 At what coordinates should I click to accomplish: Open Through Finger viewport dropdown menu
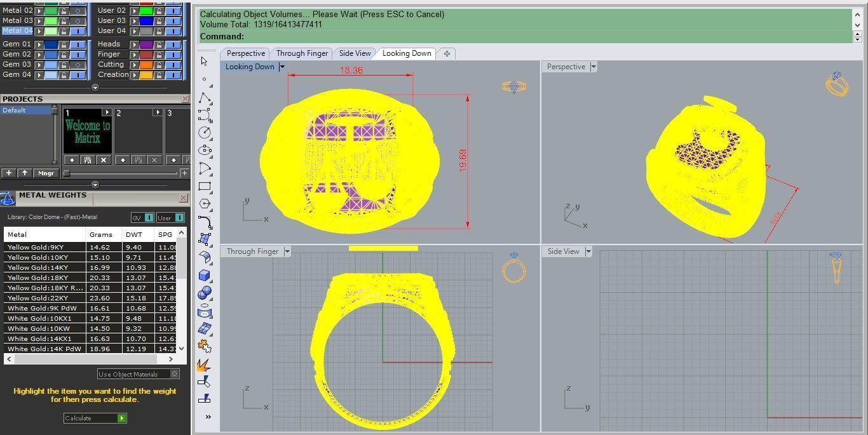[287, 251]
